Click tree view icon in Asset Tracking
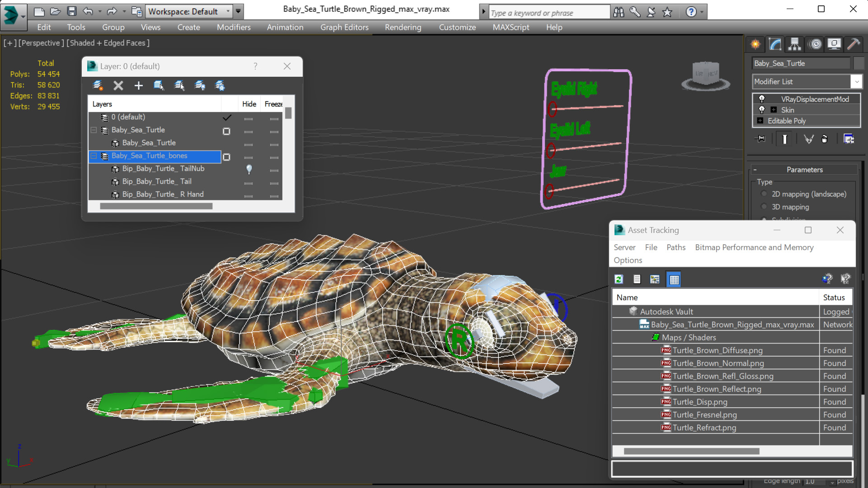Image resolution: width=868 pixels, height=488 pixels. pyautogui.click(x=655, y=279)
